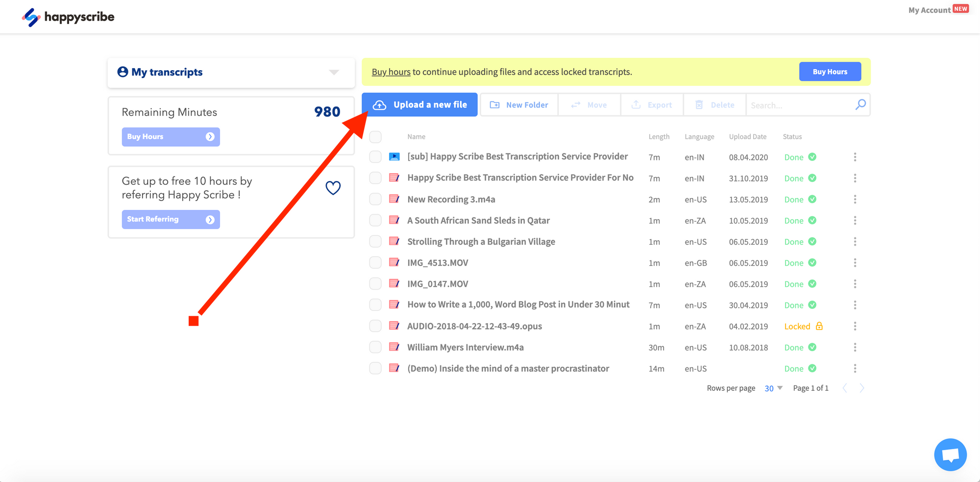This screenshot has height=482, width=980.
Task: Expand the My transcripts dropdown
Action: [334, 73]
